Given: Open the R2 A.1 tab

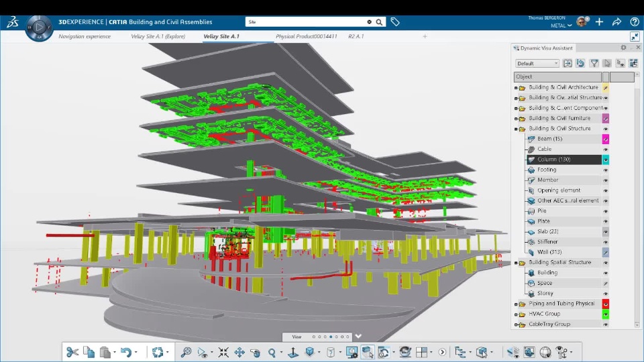Looking at the screenshot, I should [356, 36].
